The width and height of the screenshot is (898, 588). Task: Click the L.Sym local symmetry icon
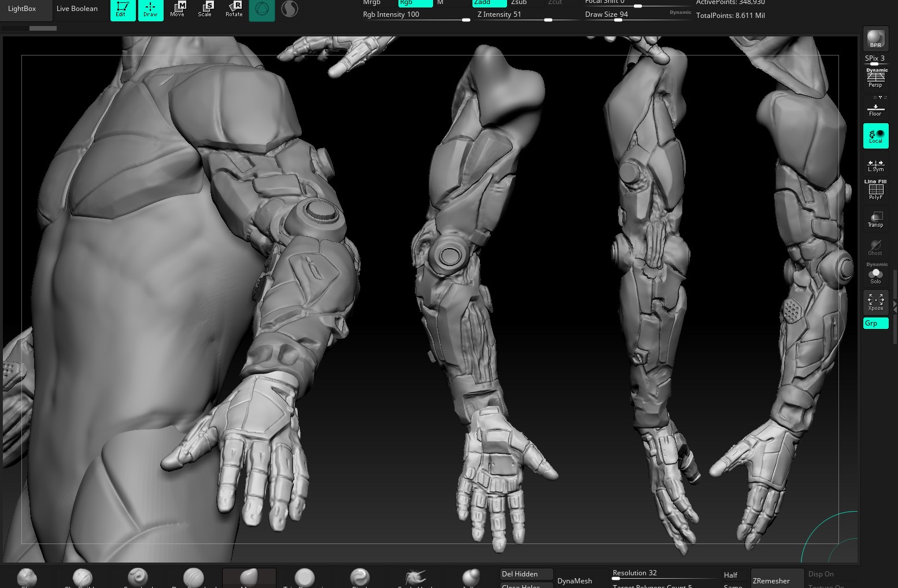[x=875, y=165]
